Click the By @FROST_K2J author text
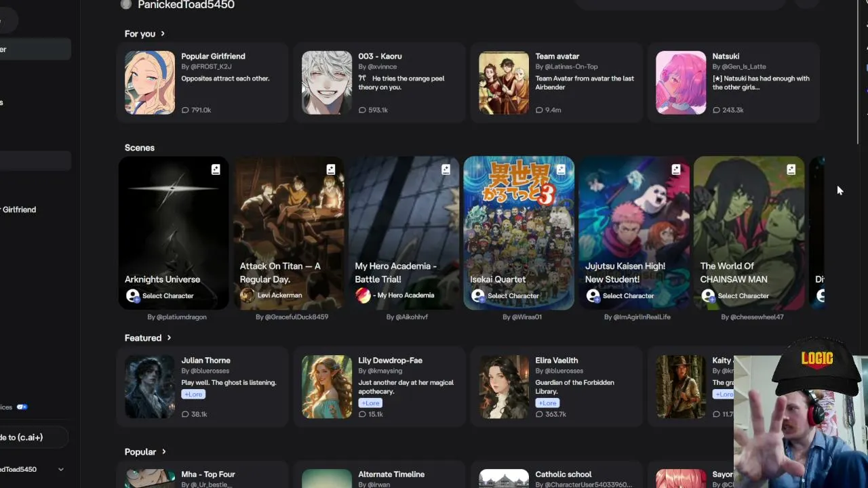The height and width of the screenshot is (488, 868). tap(207, 66)
